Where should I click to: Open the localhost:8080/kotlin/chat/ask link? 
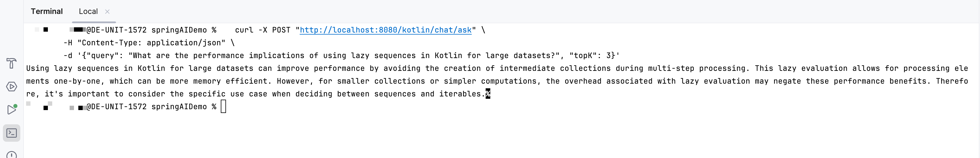point(385,30)
